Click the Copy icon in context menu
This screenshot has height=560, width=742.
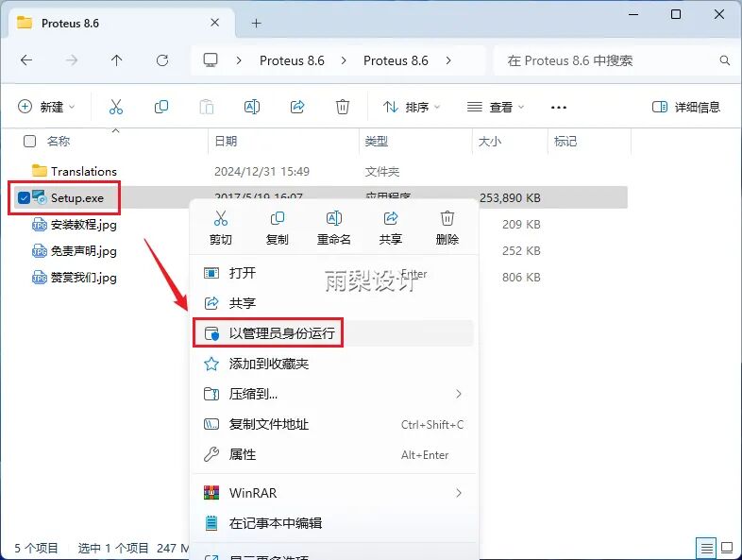277,227
